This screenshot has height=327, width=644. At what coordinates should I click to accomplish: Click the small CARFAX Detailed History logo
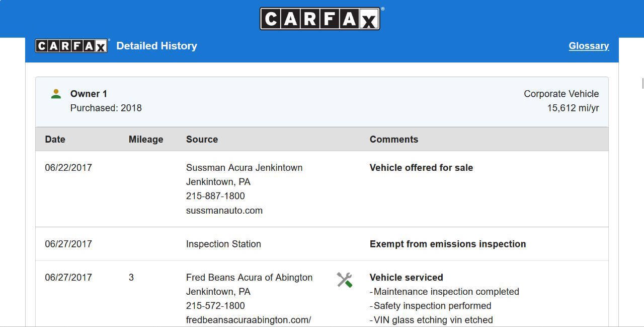(71, 46)
